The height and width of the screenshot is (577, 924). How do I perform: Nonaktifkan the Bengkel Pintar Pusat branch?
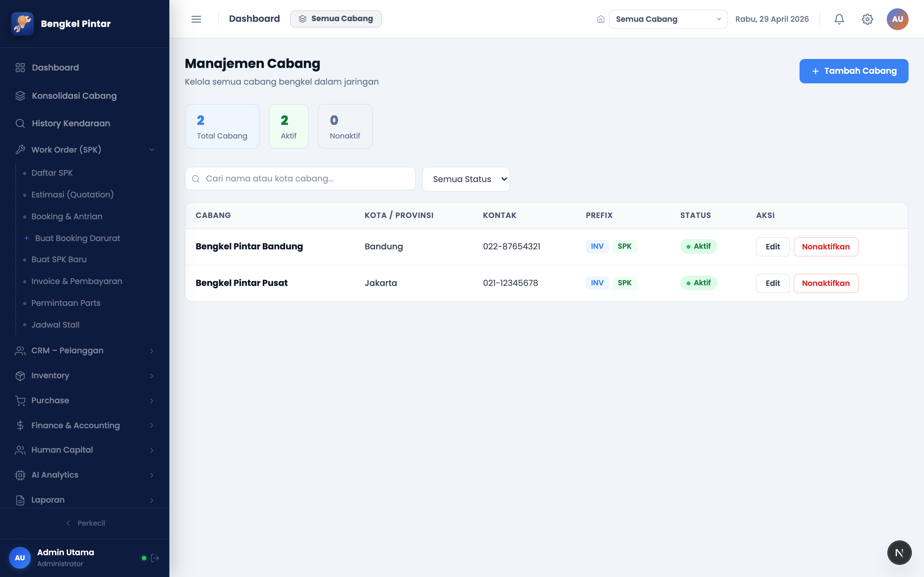pyautogui.click(x=826, y=283)
